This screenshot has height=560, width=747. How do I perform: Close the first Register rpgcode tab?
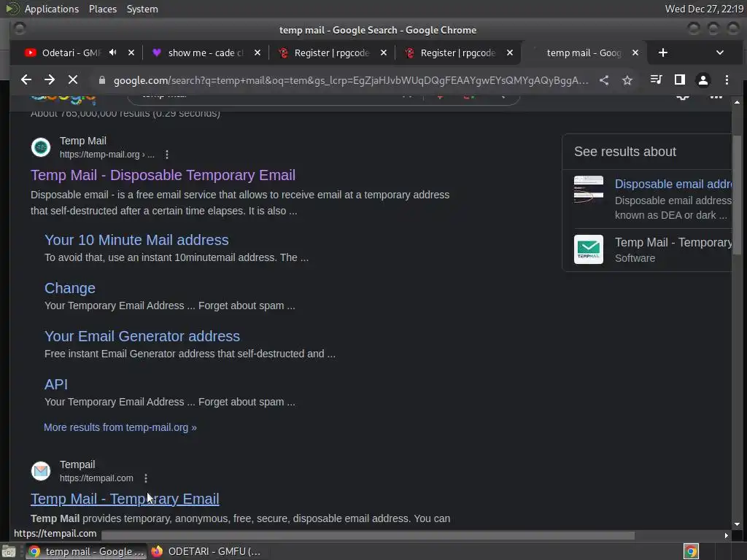[x=384, y=52]
